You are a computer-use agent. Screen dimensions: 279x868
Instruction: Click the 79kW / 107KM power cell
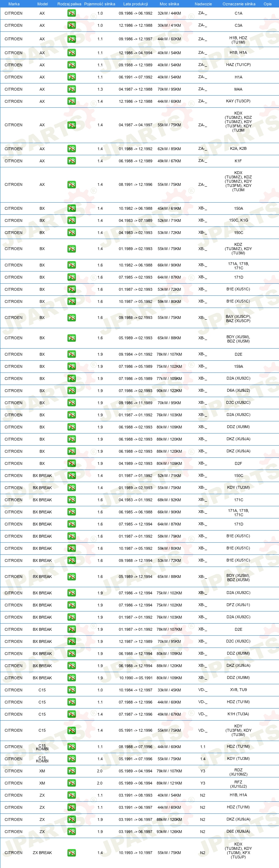169,771
